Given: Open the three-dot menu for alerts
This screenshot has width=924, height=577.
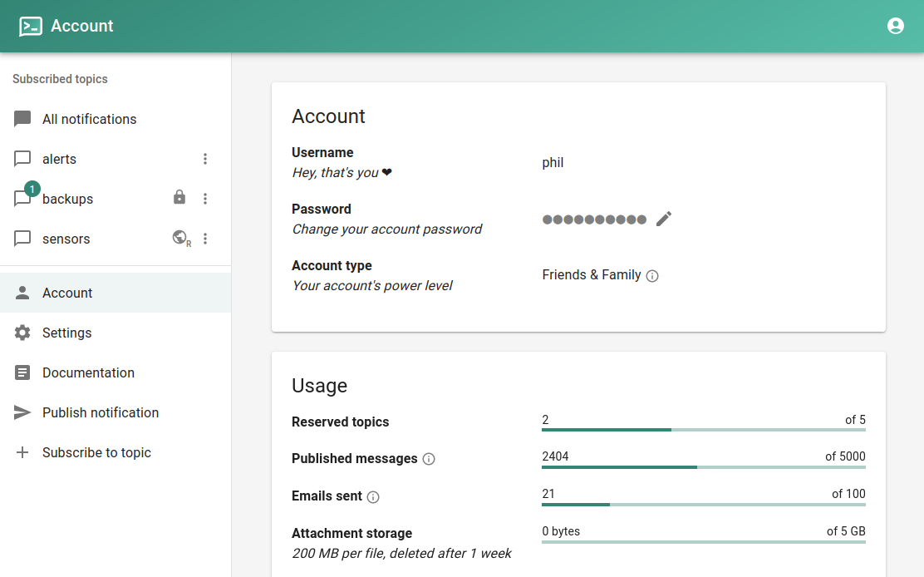Looking at the screenshot, I should (x=205, y=159).
